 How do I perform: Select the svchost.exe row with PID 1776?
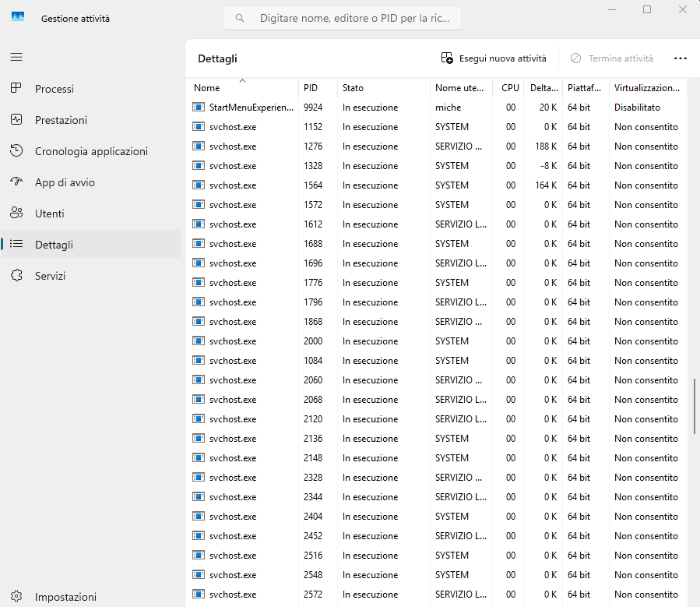[438, 283]
